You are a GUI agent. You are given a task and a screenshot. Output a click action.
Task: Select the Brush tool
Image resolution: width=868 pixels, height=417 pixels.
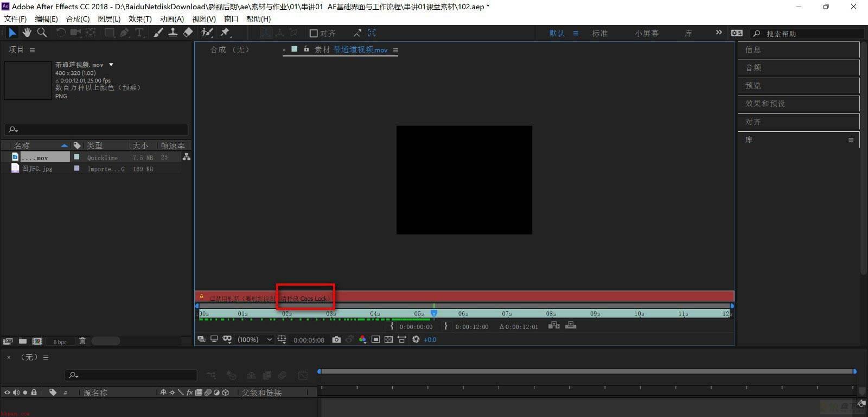pyautogui.click(x=158, y=33)
